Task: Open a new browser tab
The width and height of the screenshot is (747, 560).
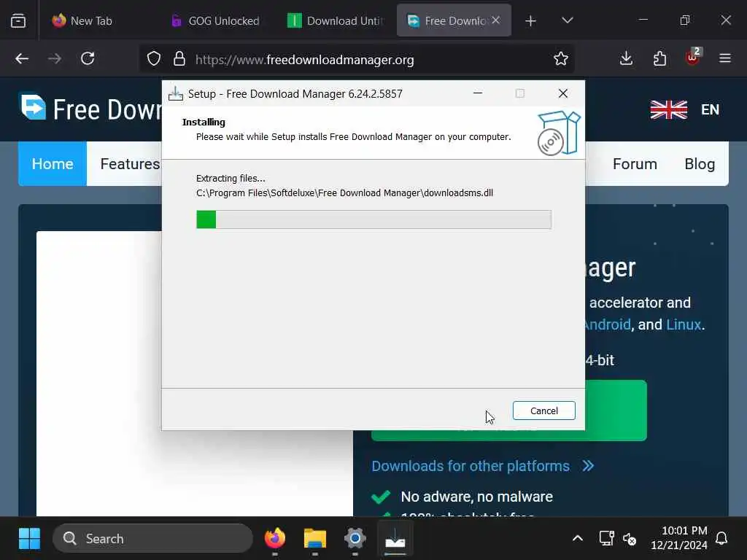Action: [x=530, y=21]
